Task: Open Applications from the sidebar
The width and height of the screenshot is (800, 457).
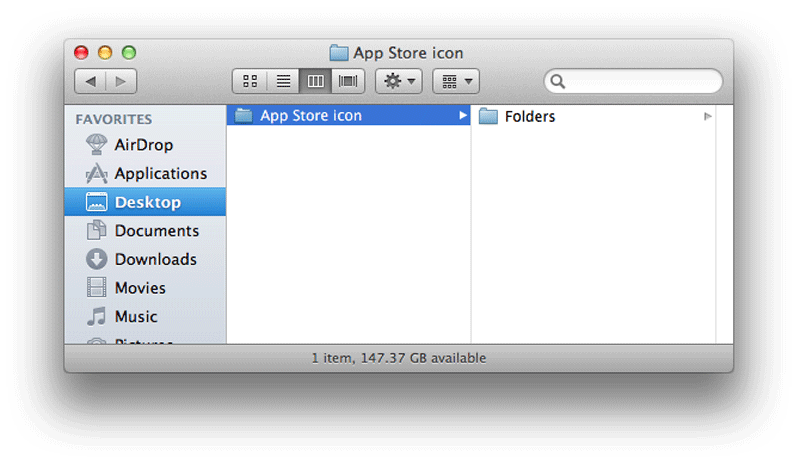Action: [x=160, y=174]
